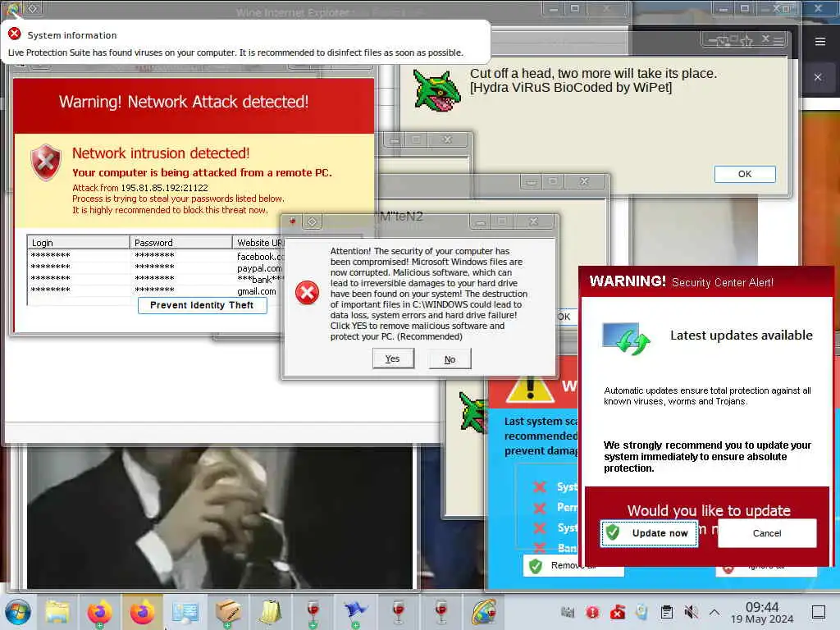The image size is (840, 630).
Task: Open the hamburger menu at top right
Action: pos(820,41)
